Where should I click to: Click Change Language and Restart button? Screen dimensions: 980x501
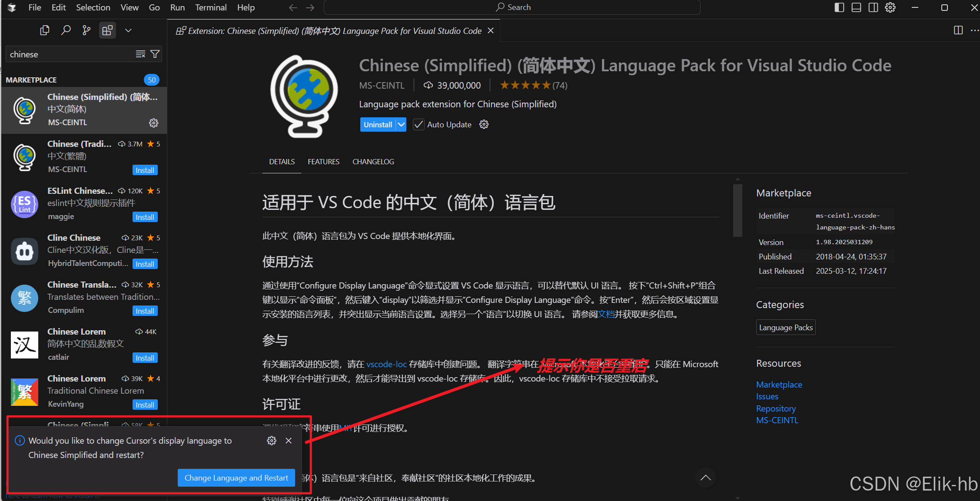point(236,478)
